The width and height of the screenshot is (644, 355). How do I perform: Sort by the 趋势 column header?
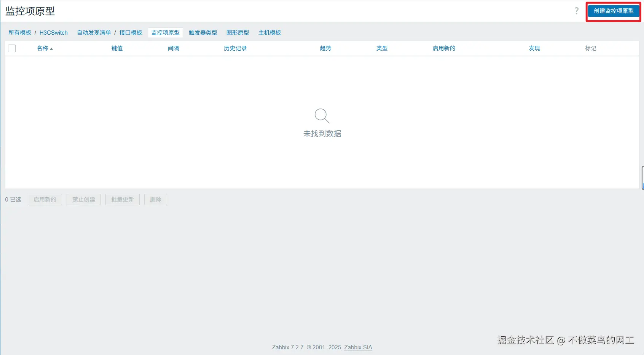click(x=325, y=48)
